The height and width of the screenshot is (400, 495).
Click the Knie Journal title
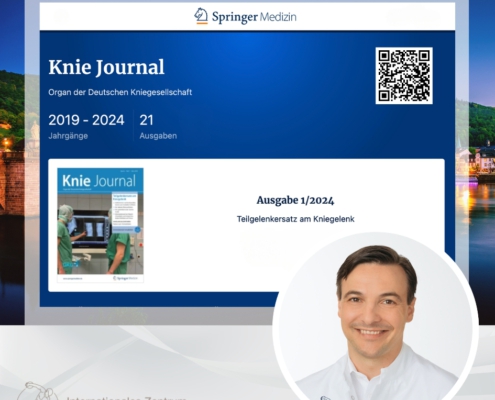pyautogui.click(x=106, y=67)
